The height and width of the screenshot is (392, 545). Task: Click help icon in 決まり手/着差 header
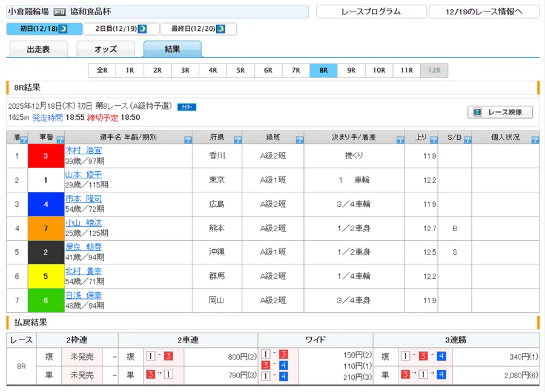click(400, 140)
